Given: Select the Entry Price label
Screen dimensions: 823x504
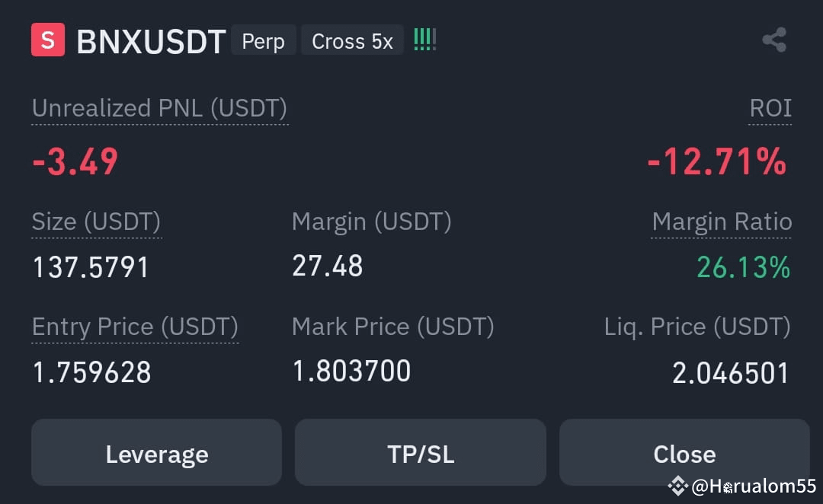Looking at the screenshot, I should pos(134,327).
